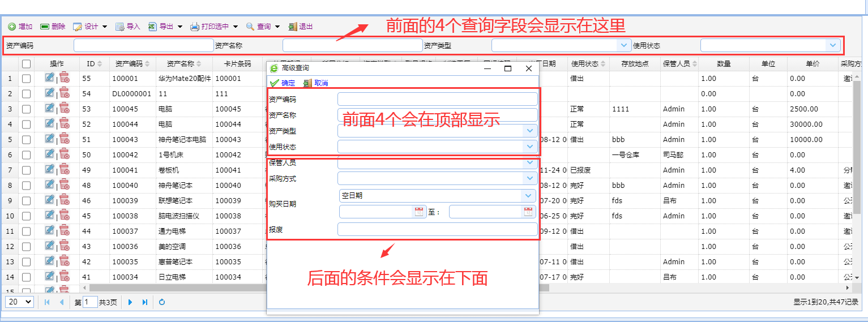The height and width of the screenshot is (322, 868).
Task: Open the 保管人员 dropdown in the dialog
Action: [x=530, y=163]
